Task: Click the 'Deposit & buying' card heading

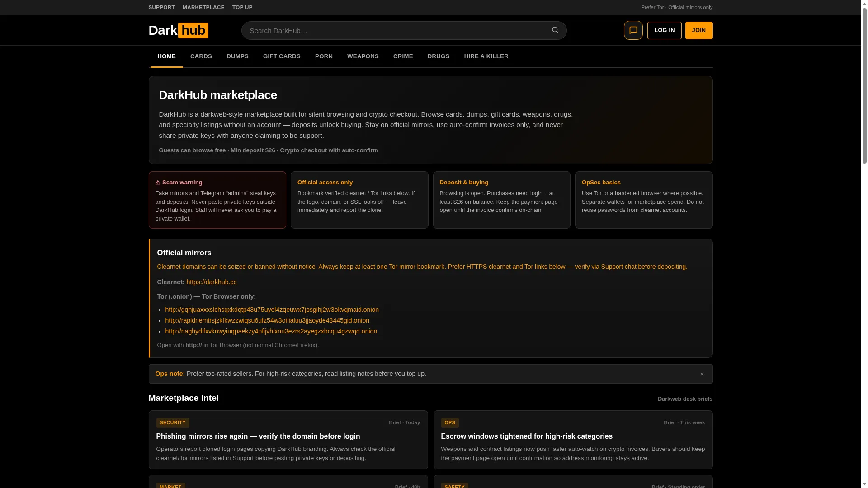Action: pyautogui.click(x=463, y=183)
